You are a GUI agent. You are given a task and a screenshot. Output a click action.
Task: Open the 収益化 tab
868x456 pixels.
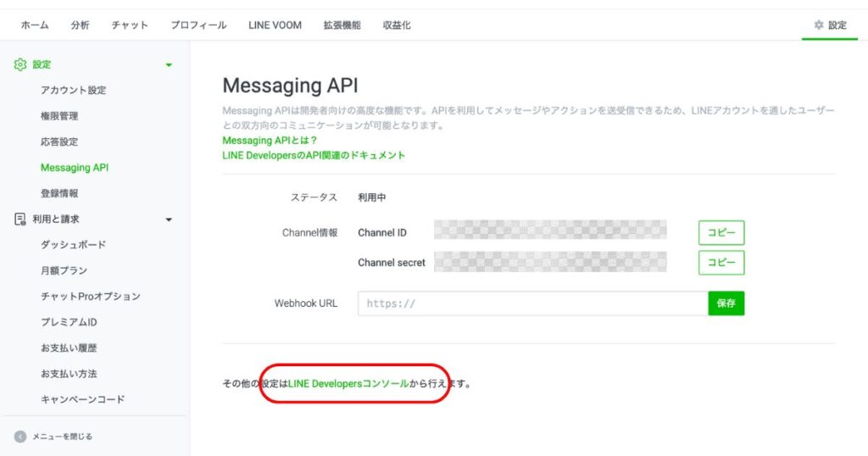coord(397,25)
